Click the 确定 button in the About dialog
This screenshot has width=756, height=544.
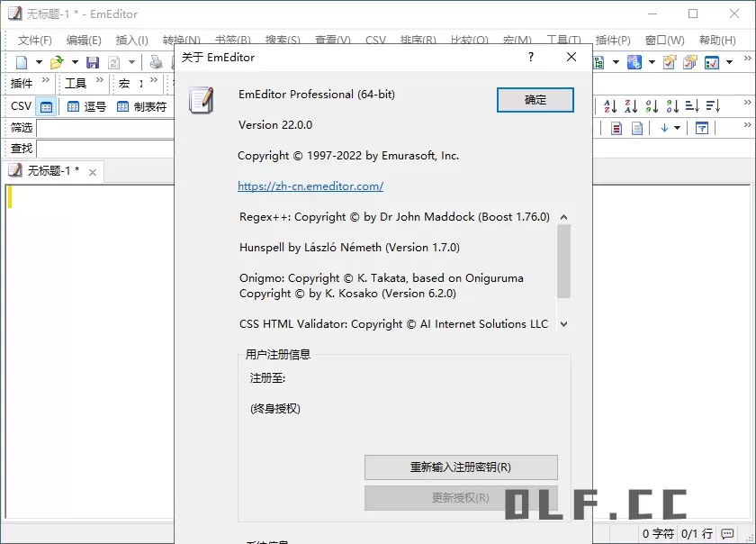(x=535, y=101)
